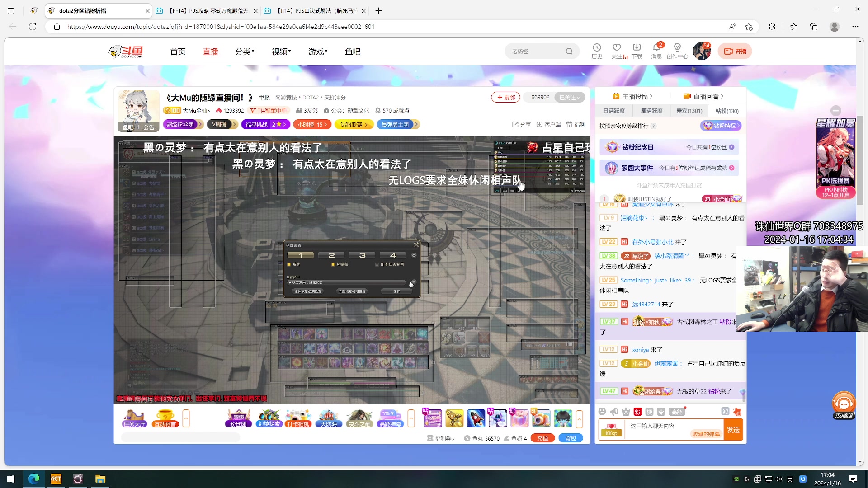Open the danmaku text style icon
The height and width of the screenshot is (488, 868).
[x=626, y=412]
